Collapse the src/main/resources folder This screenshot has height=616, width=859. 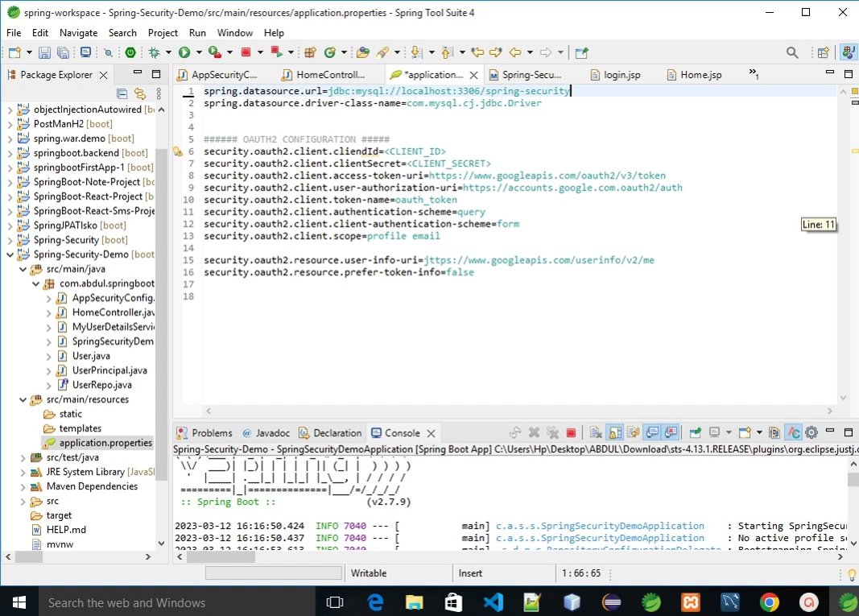(x=23, y=400)
